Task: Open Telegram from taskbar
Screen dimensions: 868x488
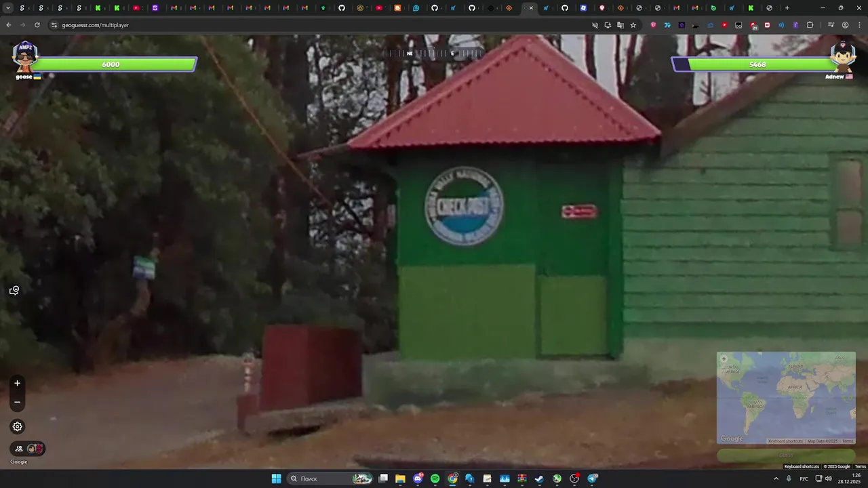Action: (x=592, y=479)
